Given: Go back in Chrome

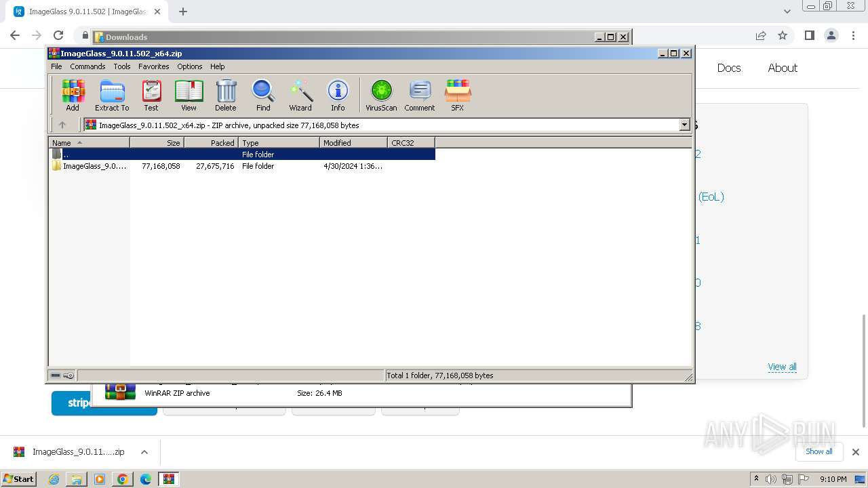Looking at the screenshot, I should [15, 35].
